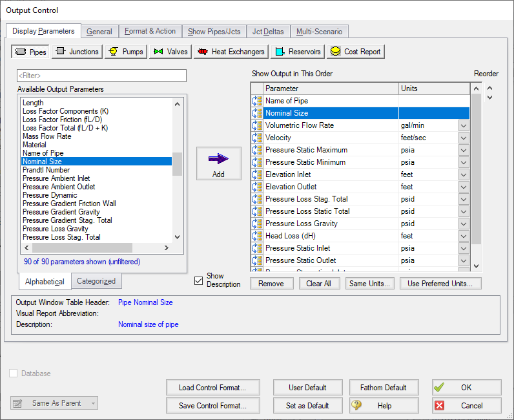514x420 pixels.
Task: Open the Reservoirs parameters button
Action: [297, 52]
